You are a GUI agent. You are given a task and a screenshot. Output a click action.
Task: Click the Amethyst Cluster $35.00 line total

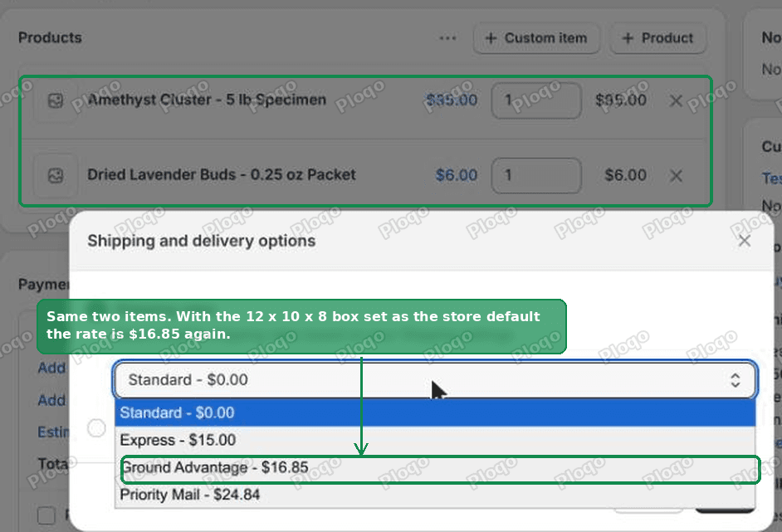click(621, 100)
